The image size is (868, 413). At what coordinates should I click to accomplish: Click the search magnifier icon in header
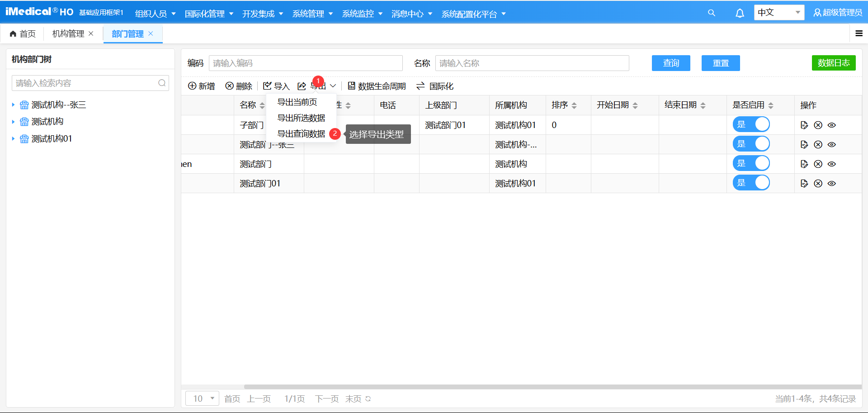(x=711, y=13)
